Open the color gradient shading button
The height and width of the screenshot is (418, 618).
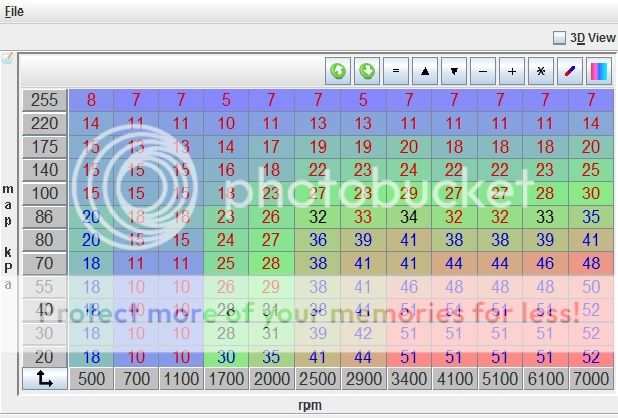(x=599, y=71)
